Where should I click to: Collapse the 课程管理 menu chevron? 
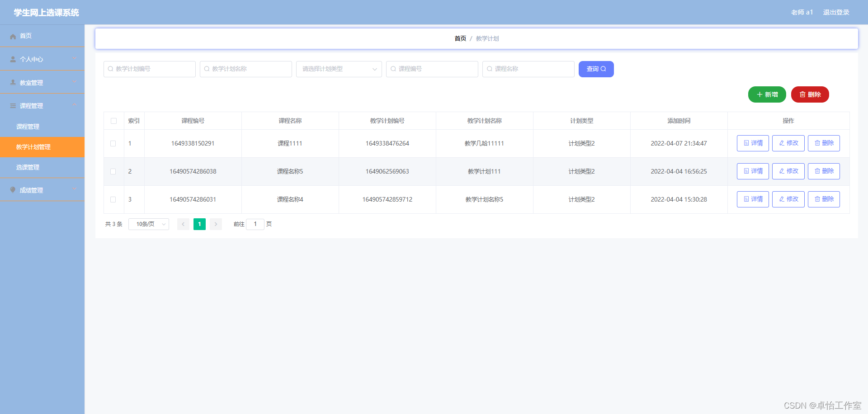tap(75, 105)
